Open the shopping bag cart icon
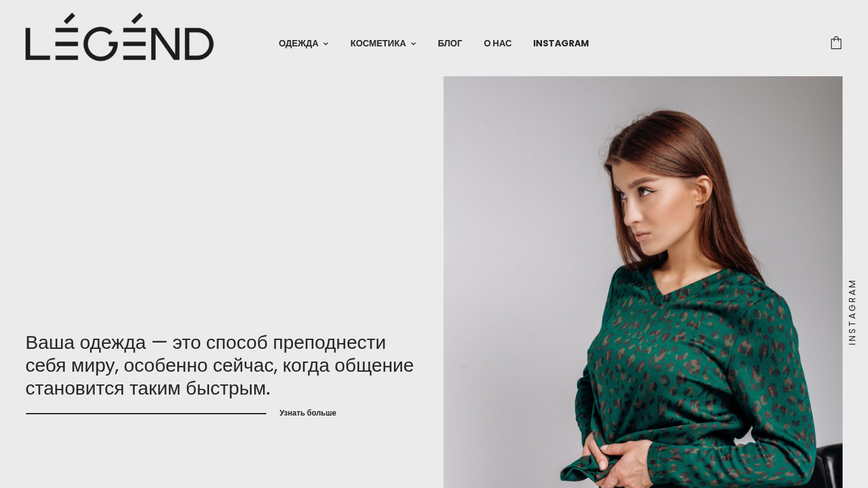Image resolution: width=868 pixels, height=488 pixels. tap(836, 43)
